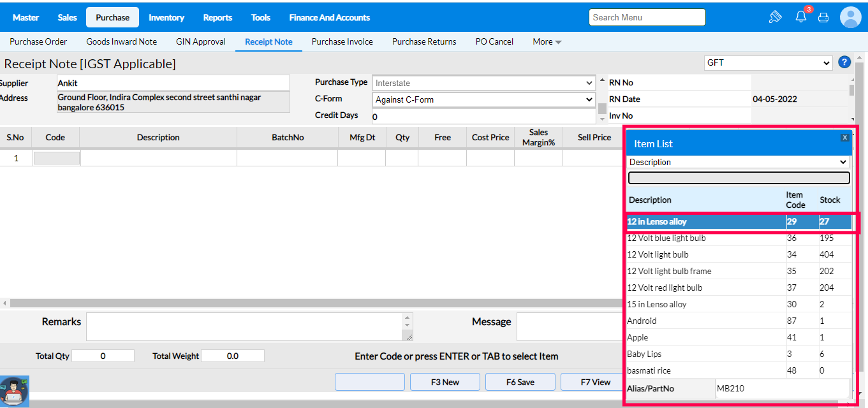This screenshot has width=868, height=408.
Task: Open the user profile avatar
Action: [x=851, y=17]
